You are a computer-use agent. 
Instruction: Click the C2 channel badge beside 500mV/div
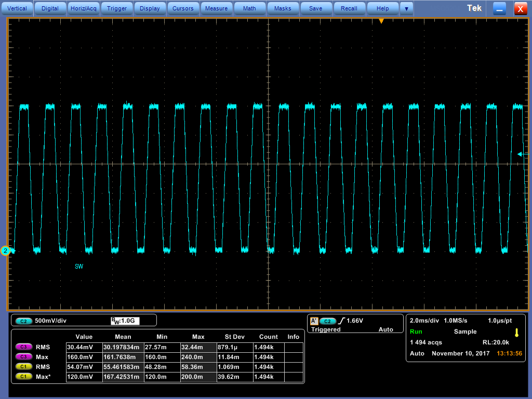click(x=23, y=321)
